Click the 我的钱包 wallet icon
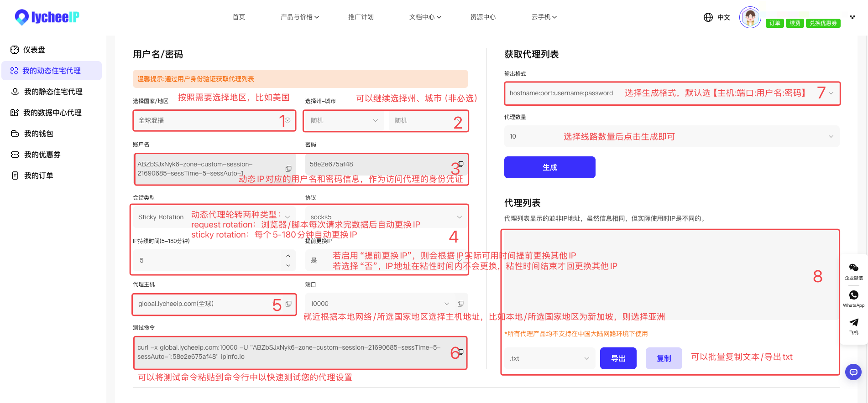The image size is (868, 403). 15,134
